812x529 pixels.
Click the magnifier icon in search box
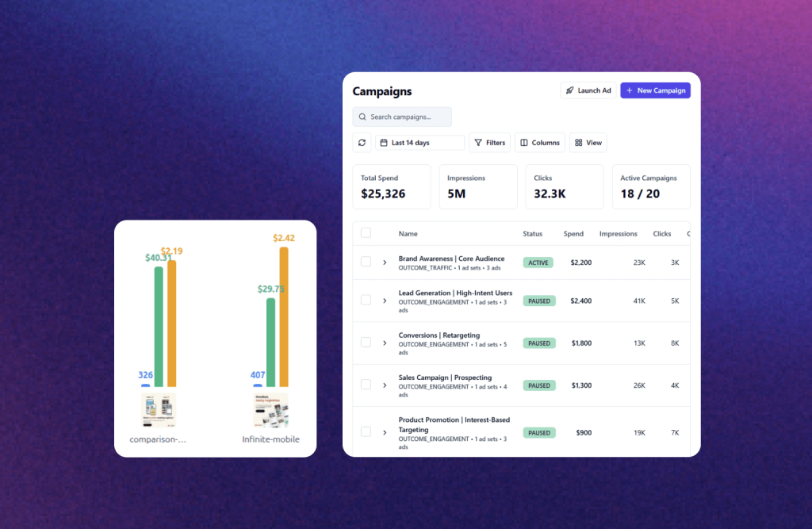(362, 117)
